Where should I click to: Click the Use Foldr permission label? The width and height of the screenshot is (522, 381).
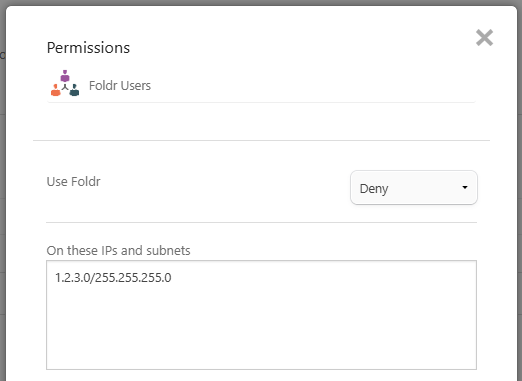tap(73, 182)
